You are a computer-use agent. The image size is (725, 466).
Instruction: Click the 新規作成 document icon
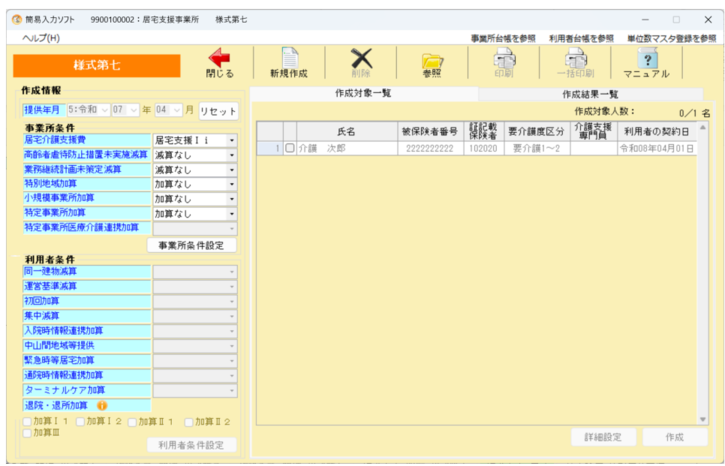pyautogui.click(x=288, y=60)
